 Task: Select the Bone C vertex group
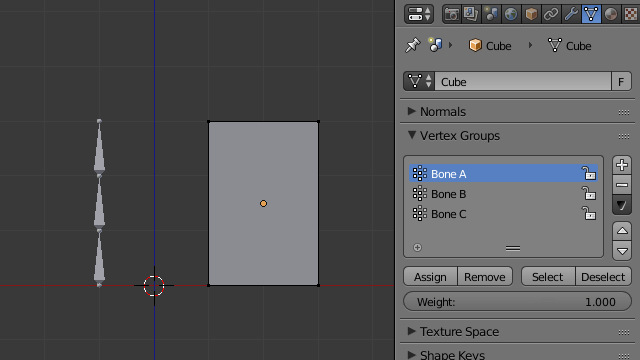[x=503, y=213]
